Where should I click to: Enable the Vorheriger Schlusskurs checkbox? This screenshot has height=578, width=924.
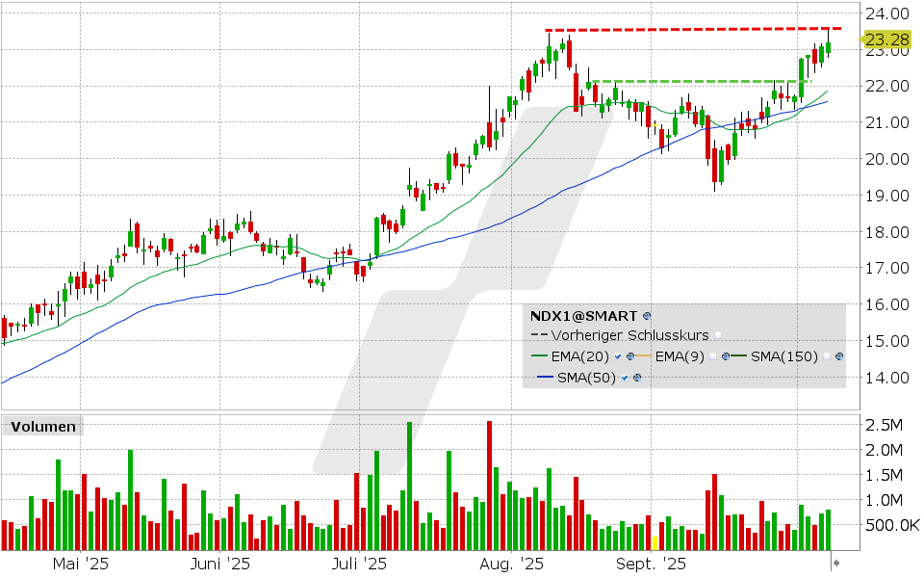click(718, 336)
